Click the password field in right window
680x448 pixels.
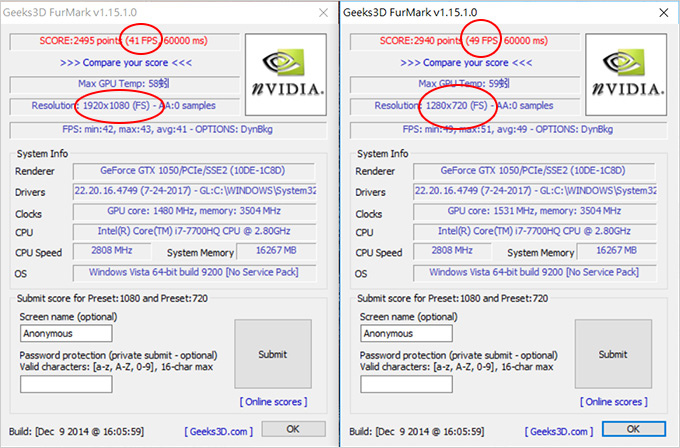406,384
